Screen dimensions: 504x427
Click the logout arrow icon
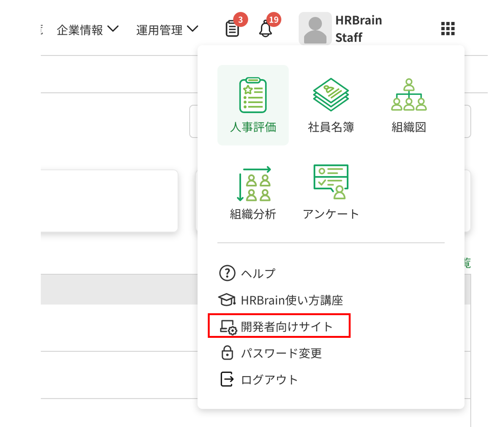[x=227, y=379]
